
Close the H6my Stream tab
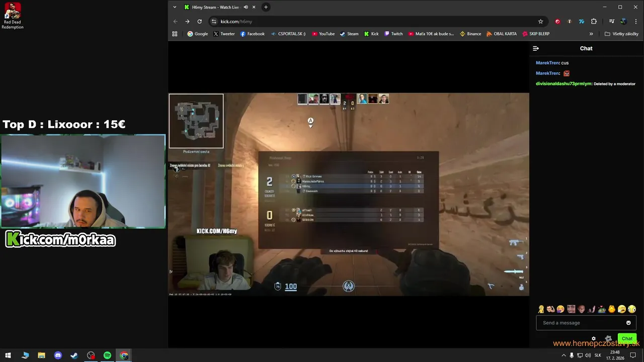pyautogui.click(x=254, y=7)
